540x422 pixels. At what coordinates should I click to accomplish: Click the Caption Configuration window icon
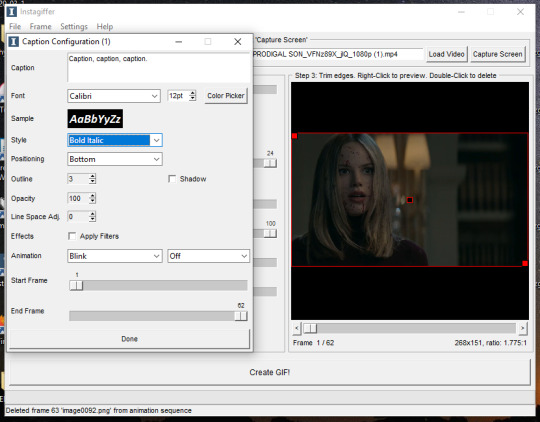pos(13,42)
